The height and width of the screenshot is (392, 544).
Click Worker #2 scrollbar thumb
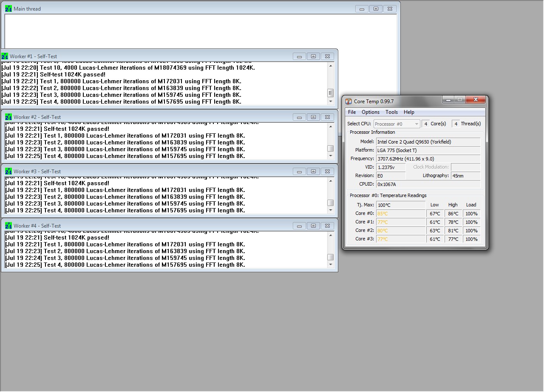pyautogui.click(x=331, y=149)
